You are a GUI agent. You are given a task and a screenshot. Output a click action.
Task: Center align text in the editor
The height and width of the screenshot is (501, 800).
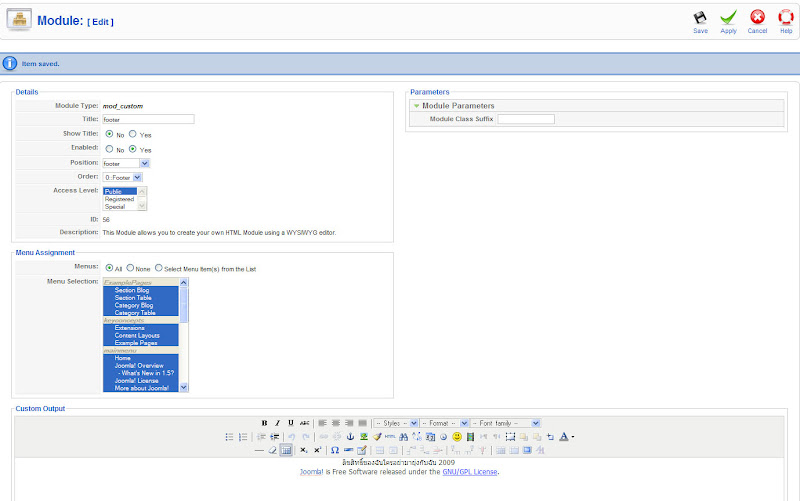pyautogui.click(x=336, y=423)
